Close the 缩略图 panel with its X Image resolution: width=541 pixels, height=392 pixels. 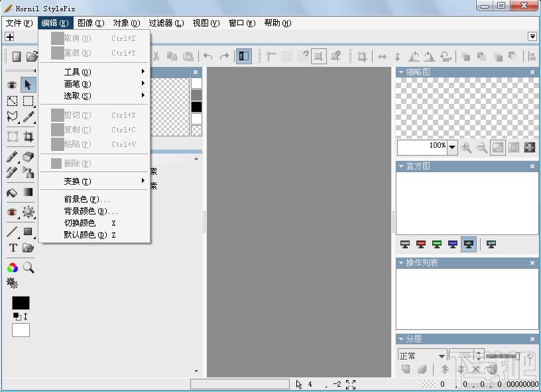point(532,72)
